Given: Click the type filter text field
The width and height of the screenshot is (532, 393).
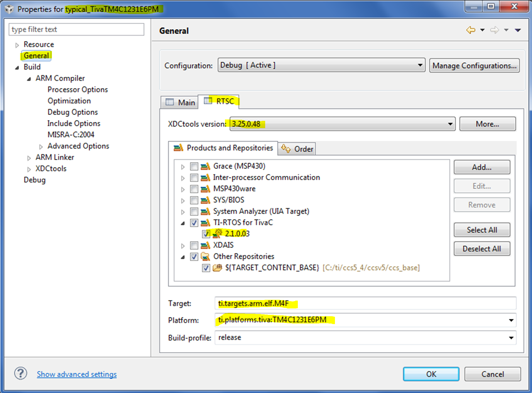Looking at the screenshot, I should 76,29.
